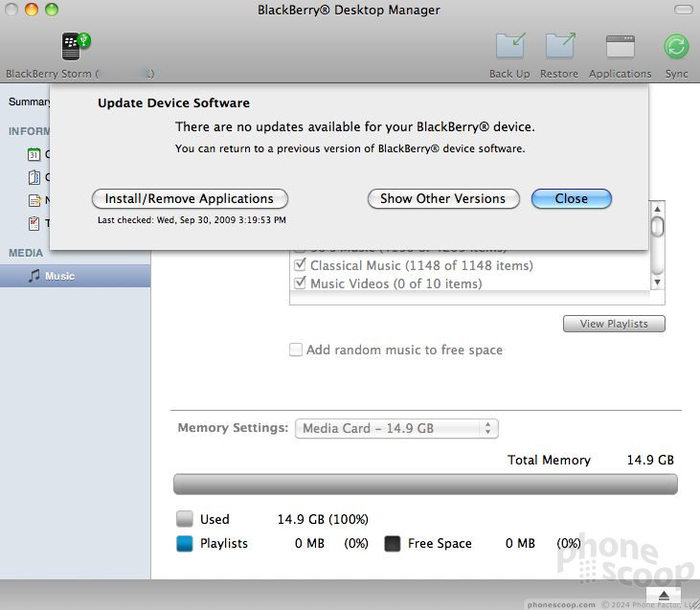
Task: Click the toolbar toggle pill button
Action: [x=683, y=10]
